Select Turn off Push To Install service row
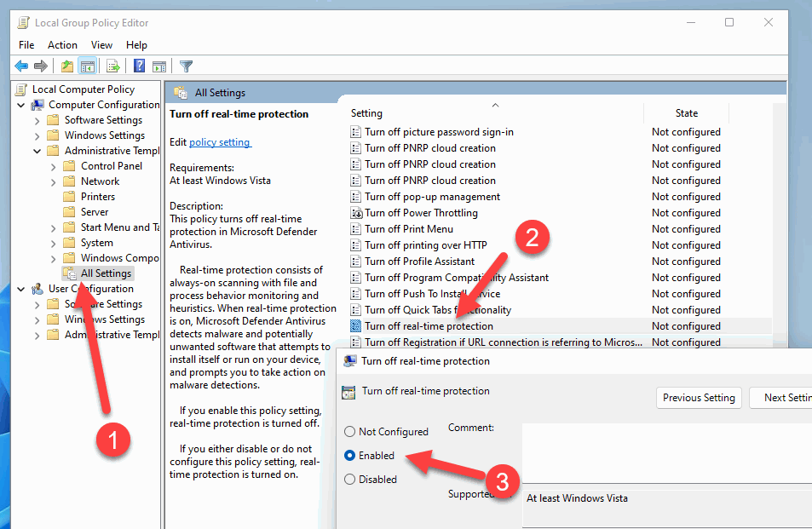 pos(561,294)
